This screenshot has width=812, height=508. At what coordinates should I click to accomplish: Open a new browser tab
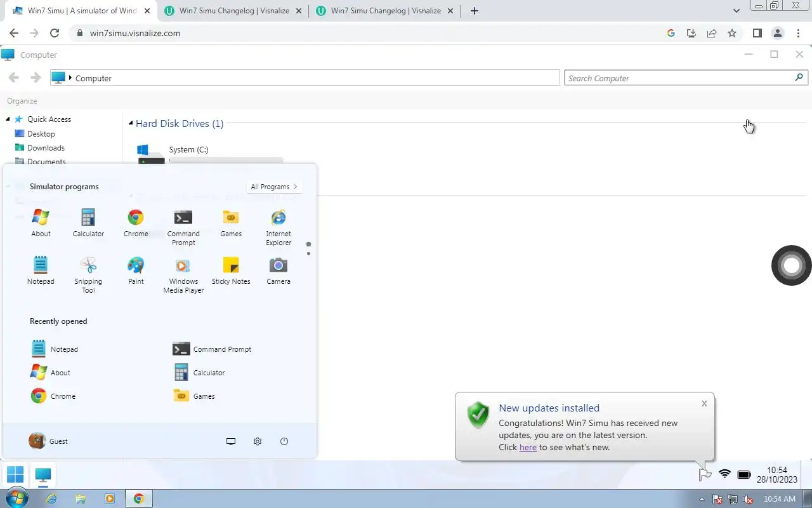(x=475, y=11)
